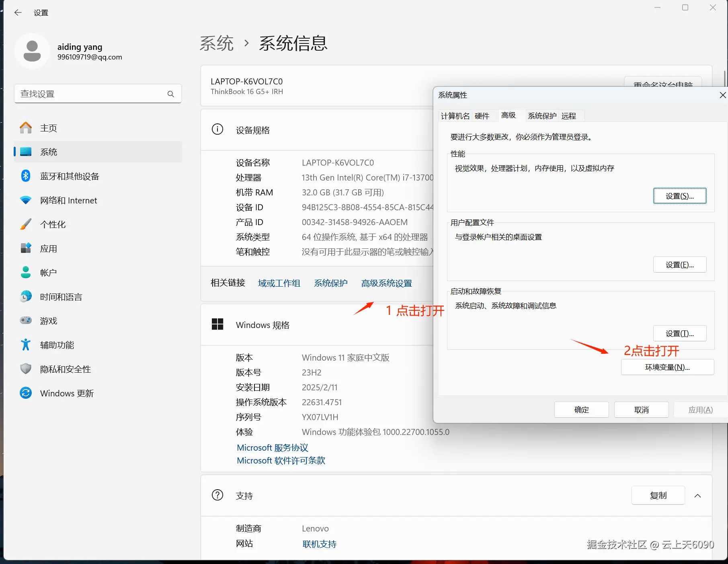The height and width of the screenshot is (564, 728).
Task: Click the Accounts (帐户) person icon
Action: click(x=26, y=273)
